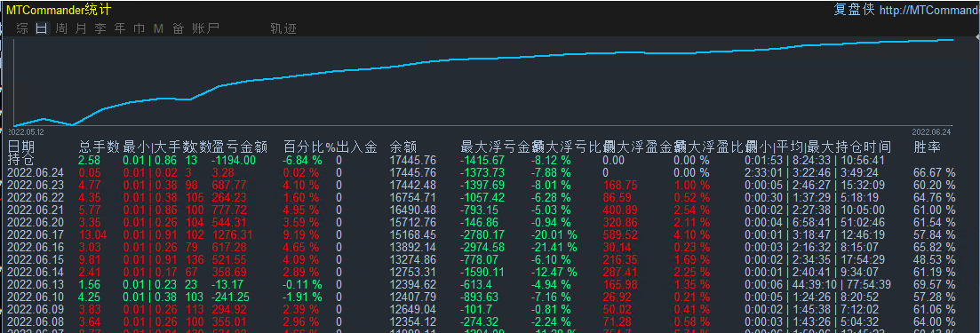The width and height of the screenshot is (980, 333).
Task: Click the 总手数 column header
Action: (x=99, y=147)
